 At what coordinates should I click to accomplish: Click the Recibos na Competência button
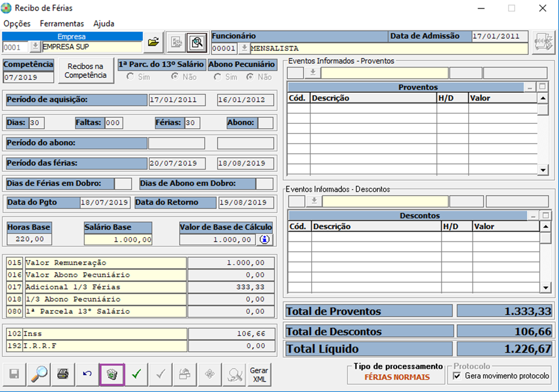click(x=86, y=71)
